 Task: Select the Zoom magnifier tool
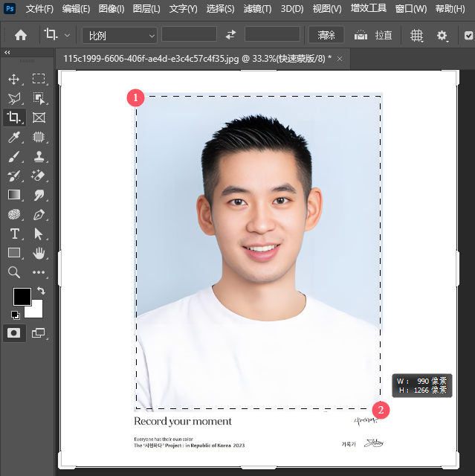point(14,273)
